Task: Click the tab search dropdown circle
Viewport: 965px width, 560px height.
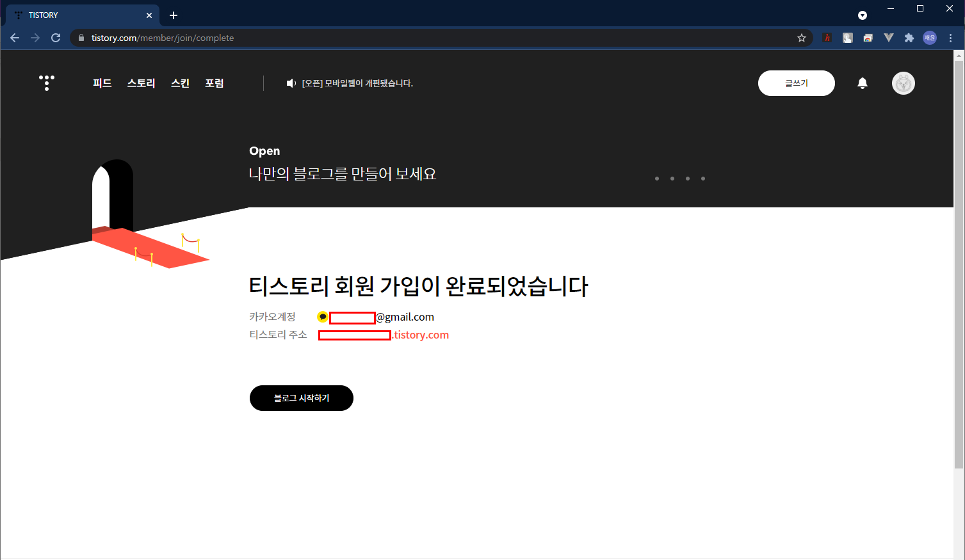Action: pyautogui.click(x=863, y=15)
